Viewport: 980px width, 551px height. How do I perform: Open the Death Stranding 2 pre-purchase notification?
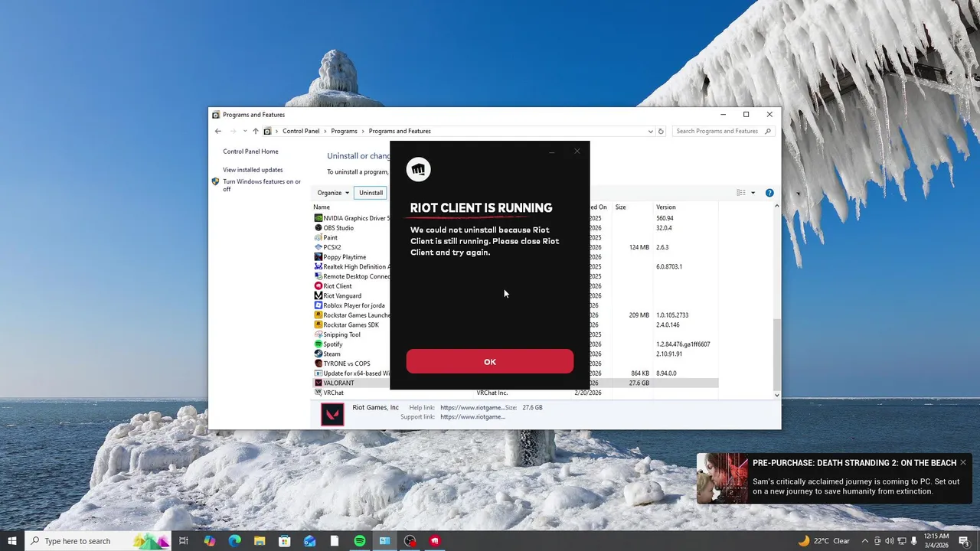point(835,479)
